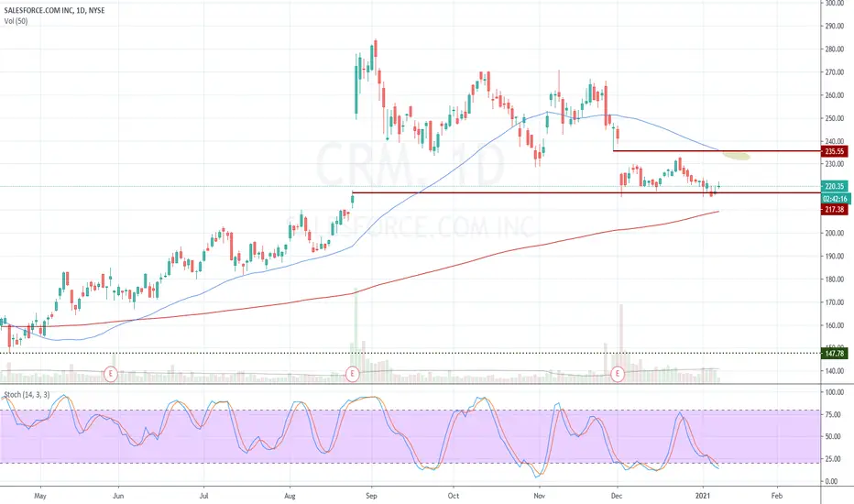
Task: Click the 'Feb' label on time axis
Action: coord(777,496)
